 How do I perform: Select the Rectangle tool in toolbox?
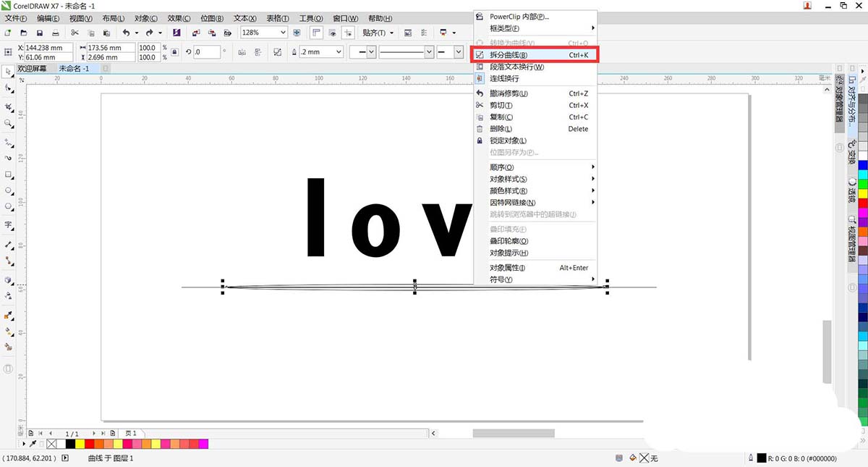coord(8,174)
